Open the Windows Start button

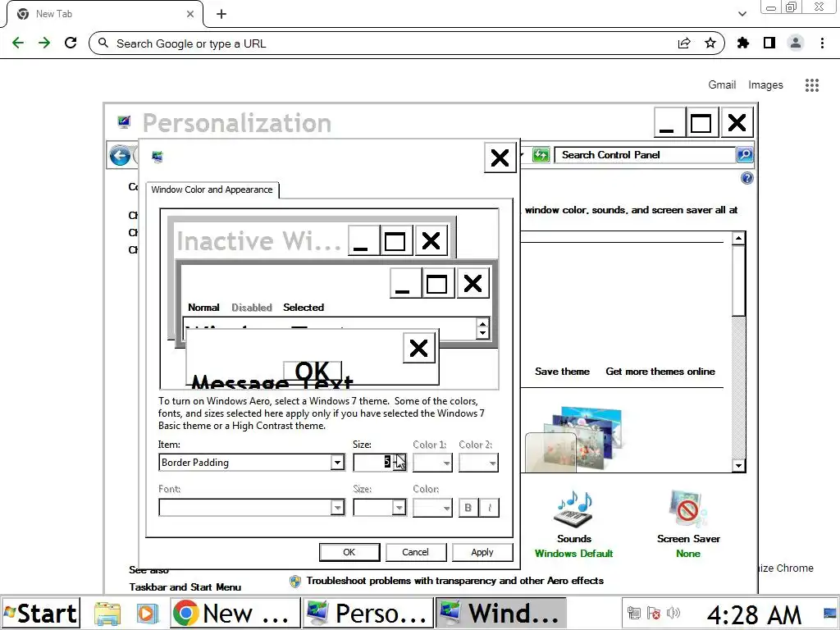coord(41,614)
